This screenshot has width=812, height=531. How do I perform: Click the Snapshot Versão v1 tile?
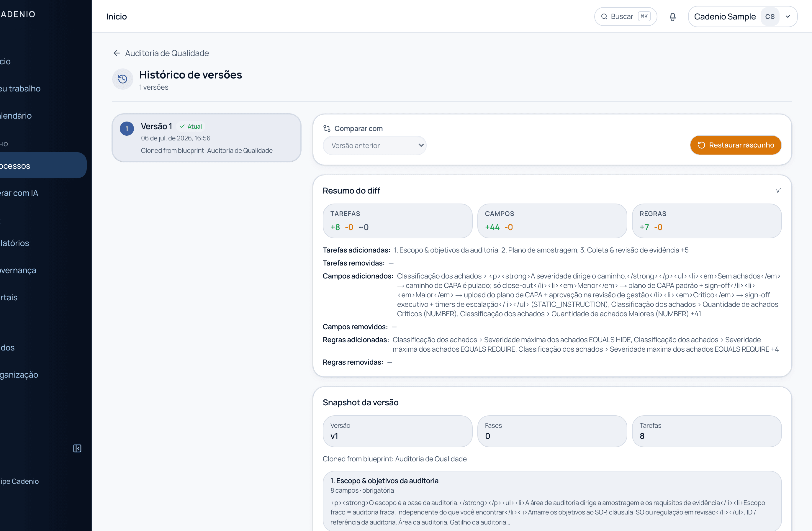[x=397, y=431]
